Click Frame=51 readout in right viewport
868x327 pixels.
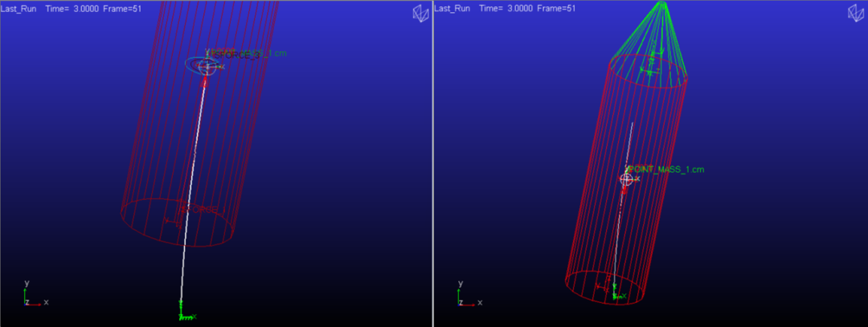(x=556, y=8)
